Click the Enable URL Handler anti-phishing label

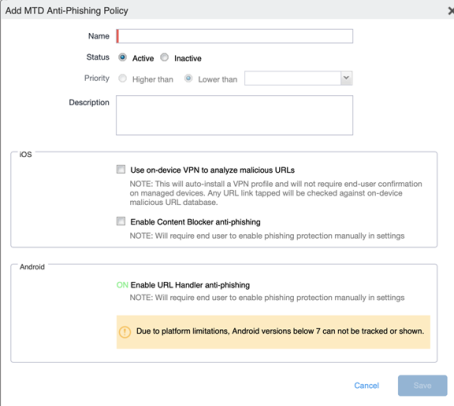(190, 285)
